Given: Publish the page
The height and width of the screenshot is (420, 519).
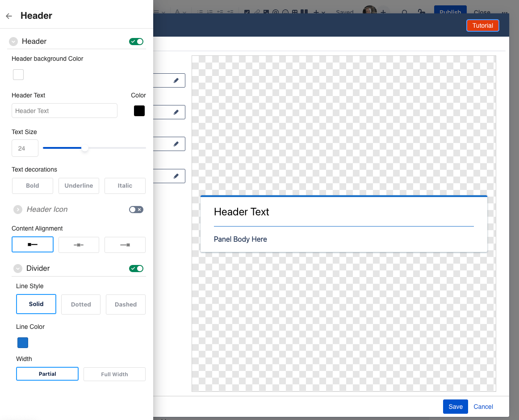Looking at the screenshot, I should pyautogui.click(x=450, y=12).
